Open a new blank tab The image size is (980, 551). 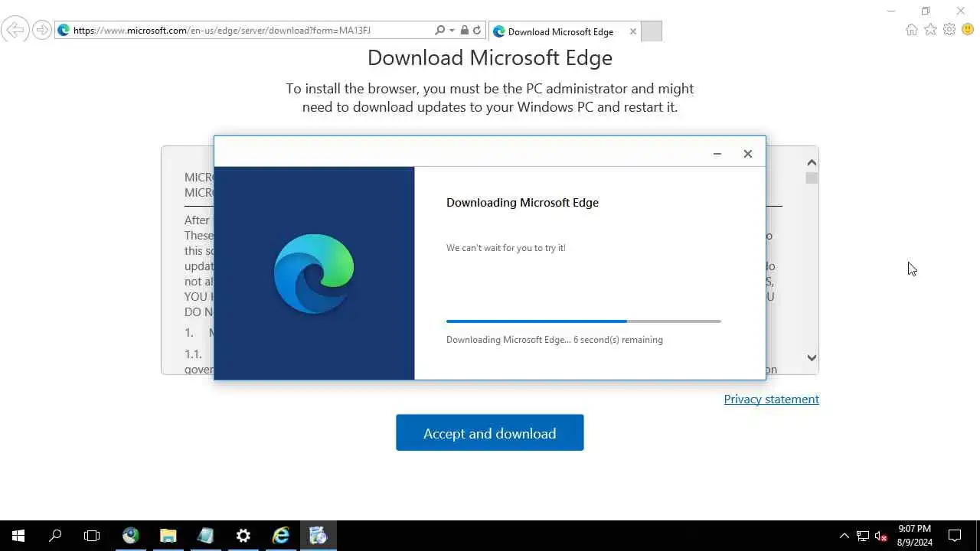click(652, 31)
